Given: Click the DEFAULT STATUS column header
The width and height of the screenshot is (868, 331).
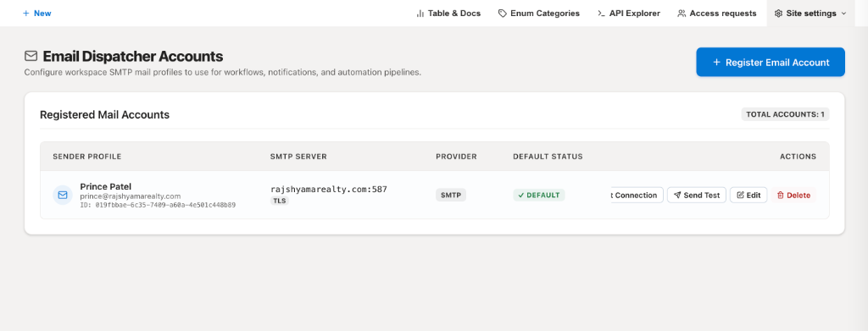Looking at the screenshot, I should click(548, 157).
